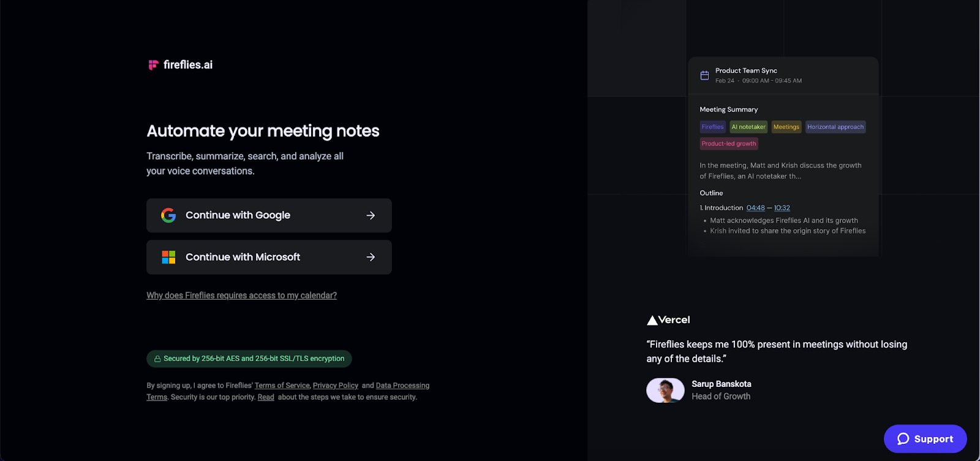The height and width of the screenshot is (461, 980).
Task: Click the fireflies.ai logo icon
Action: pyautogui.click(x=153, y=65)
